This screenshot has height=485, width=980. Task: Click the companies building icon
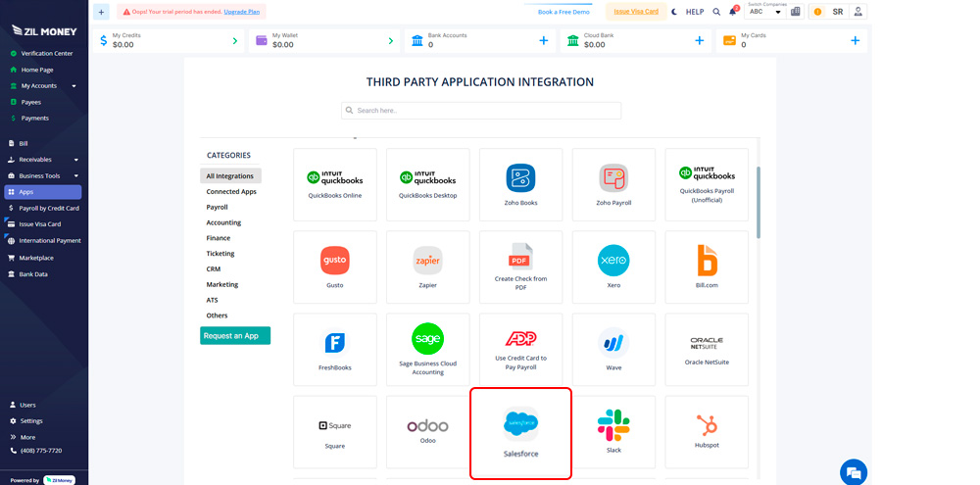796,11
